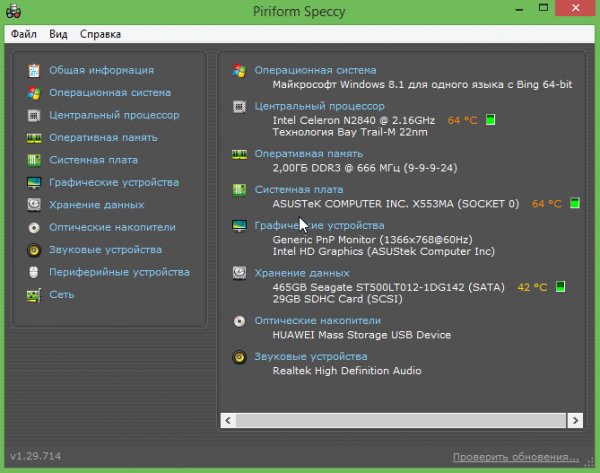The width and height of the screenshot is (600, 473).
Task: Click the motherboard temperature indicator icon
Action: (575, 203)
